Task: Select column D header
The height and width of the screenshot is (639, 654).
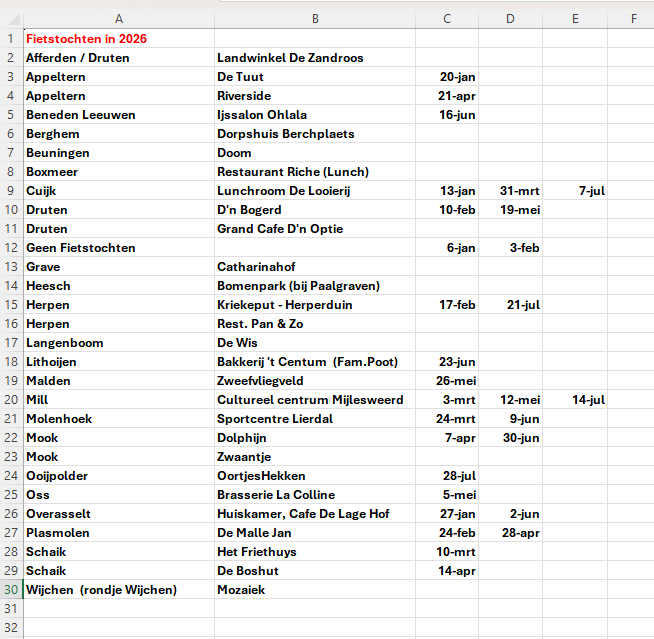Action: pyautogui.click(x=510, y=19)
